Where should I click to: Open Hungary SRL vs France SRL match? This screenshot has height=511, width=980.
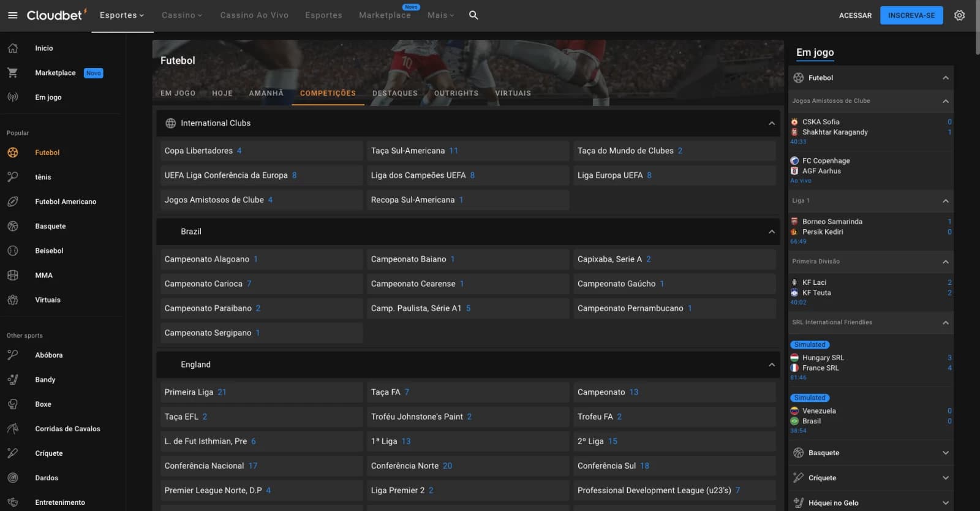point(871,361)
